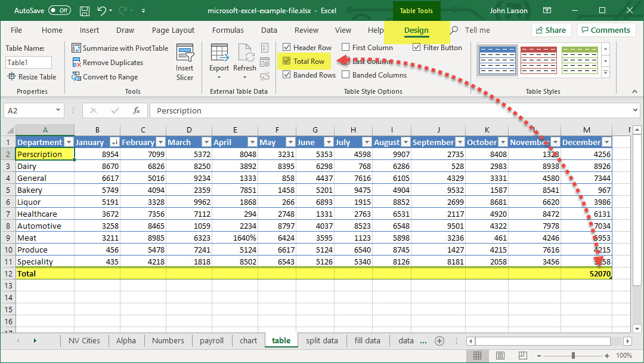The image size is (644, 363).
Task: Open the December column filter dropdown
Action: coord(606,143)
